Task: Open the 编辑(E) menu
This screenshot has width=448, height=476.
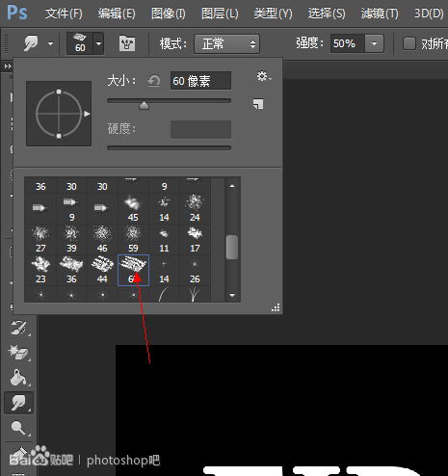Action: 117,13
